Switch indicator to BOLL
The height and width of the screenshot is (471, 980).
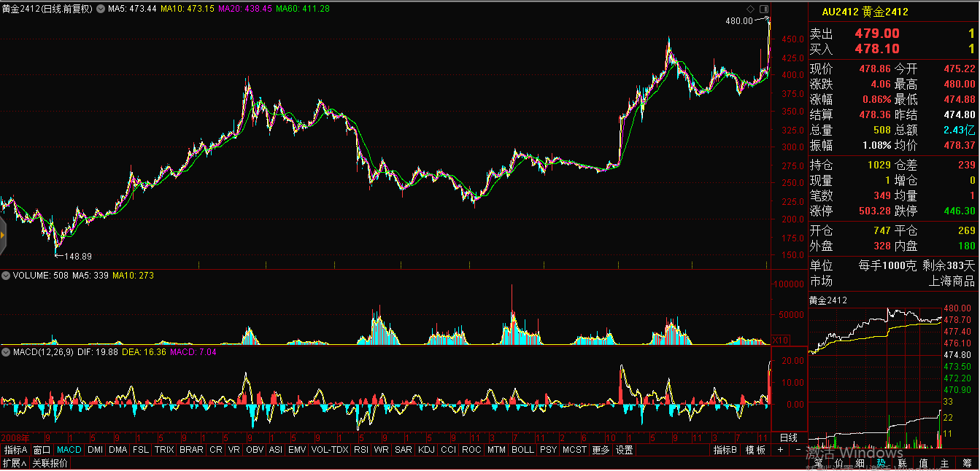coord(522,451)
